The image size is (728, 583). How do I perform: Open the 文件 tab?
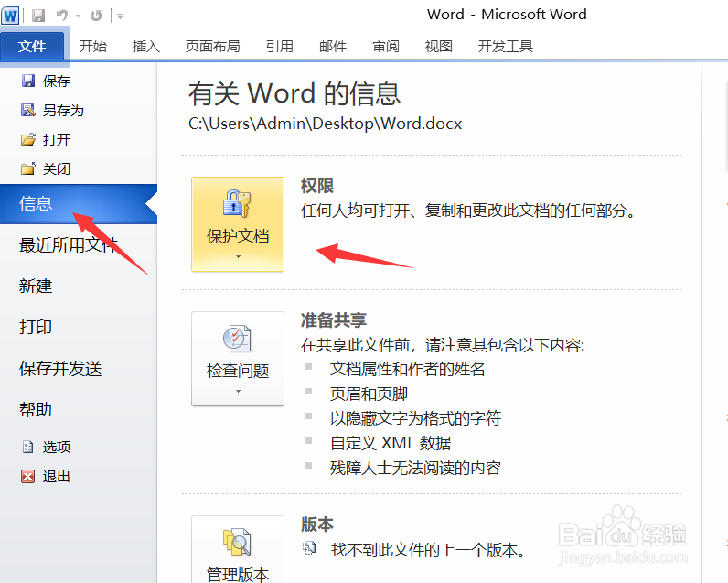click(x=32, y=46)
